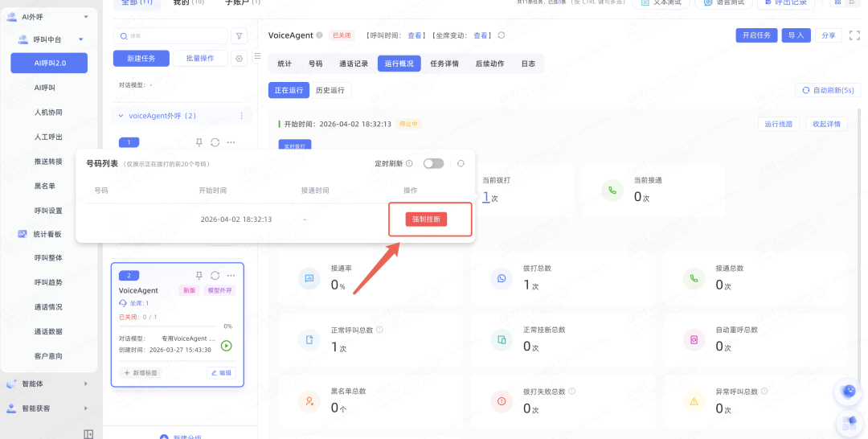Switch to the 通话记录 tab

[x=354, y=64]
